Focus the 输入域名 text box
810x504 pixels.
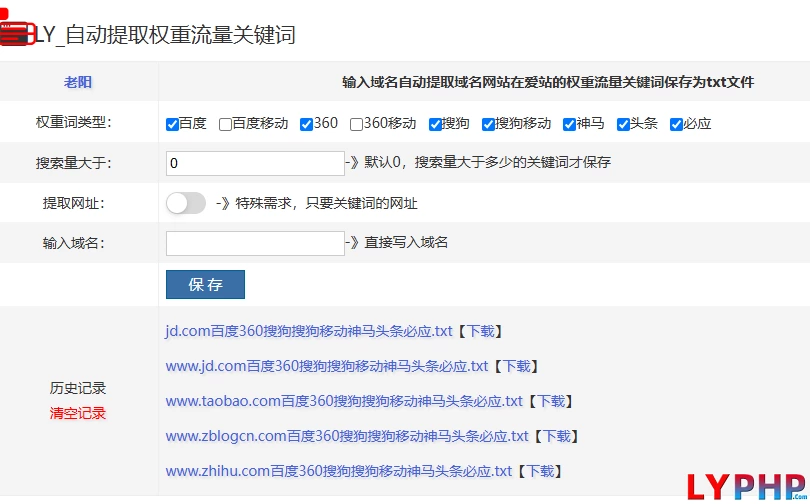pos(255,243)
